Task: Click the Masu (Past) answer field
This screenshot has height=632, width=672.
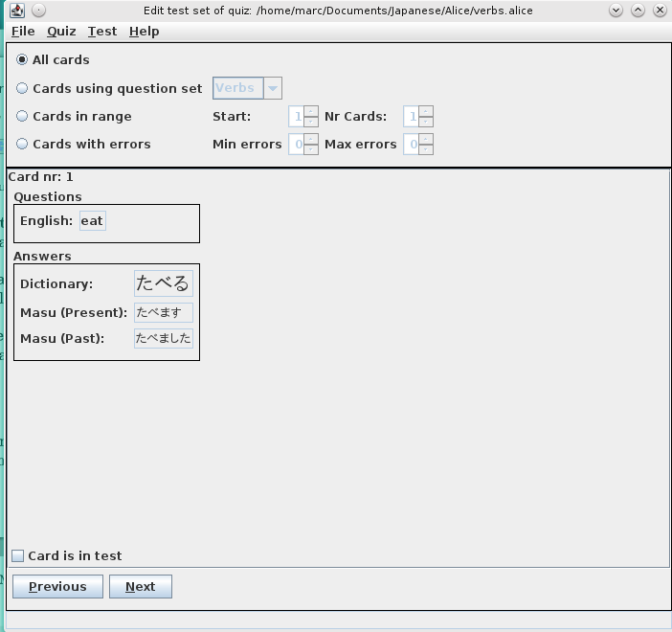Action: (x=164, y=338)
